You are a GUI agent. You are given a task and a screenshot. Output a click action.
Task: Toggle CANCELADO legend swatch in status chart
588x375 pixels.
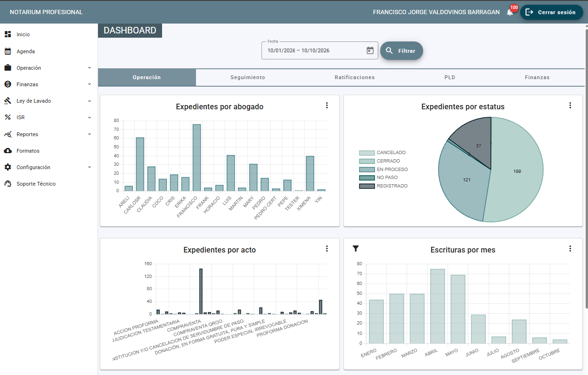pyautogui.click(x=367, y=153)
